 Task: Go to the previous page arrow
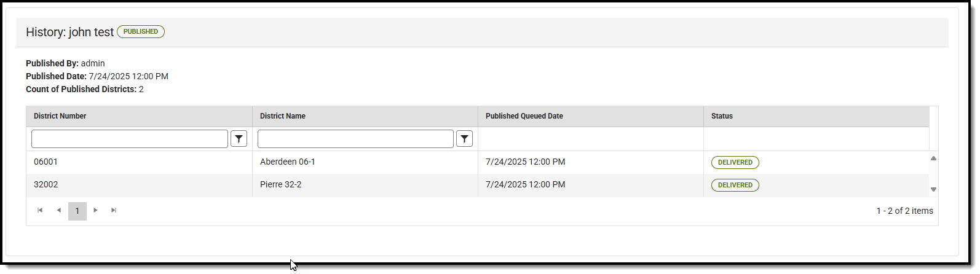(x=59, y=211)
